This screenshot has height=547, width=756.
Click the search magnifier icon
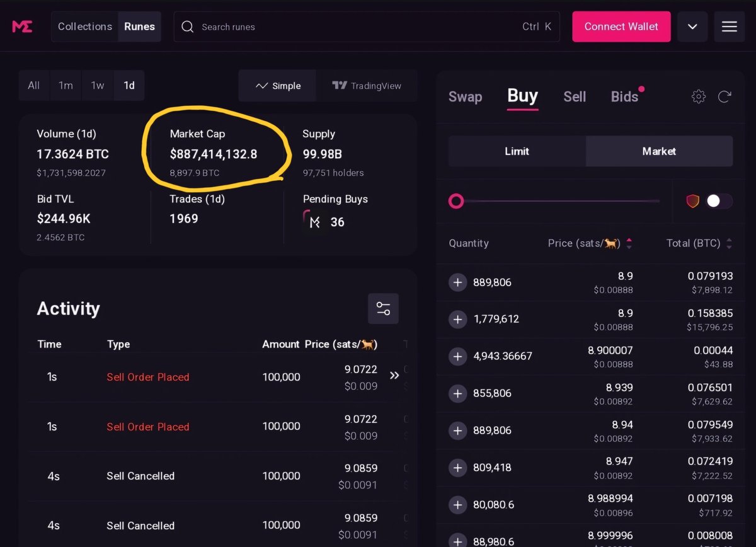[187, 26]
